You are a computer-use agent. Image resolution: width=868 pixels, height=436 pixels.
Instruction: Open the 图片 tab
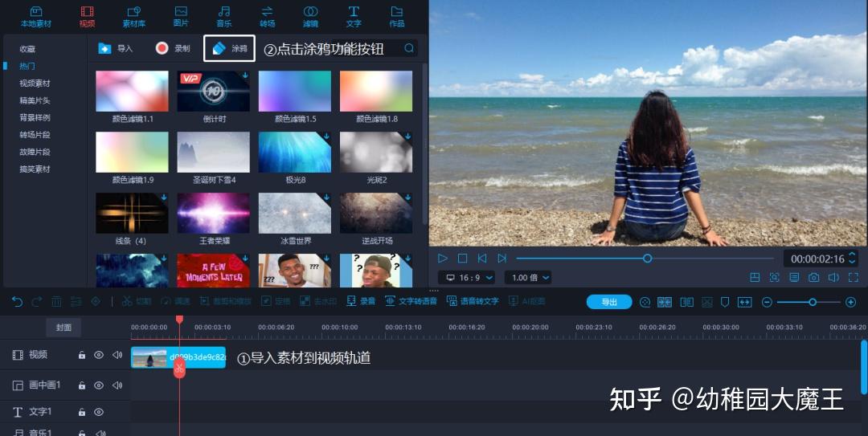coord(181,17)
